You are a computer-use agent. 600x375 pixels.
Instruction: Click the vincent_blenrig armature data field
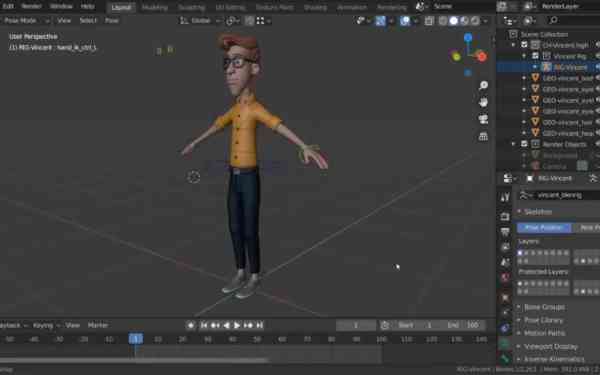tap(559, 195)
